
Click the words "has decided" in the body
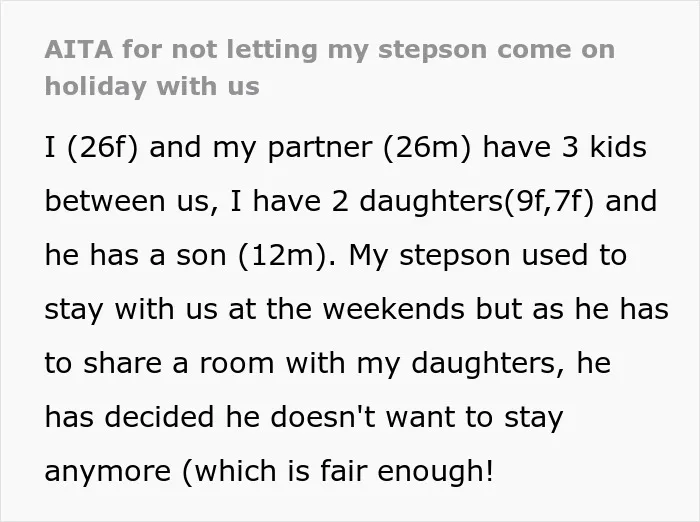pyautogui.click(x=129, y=417)
